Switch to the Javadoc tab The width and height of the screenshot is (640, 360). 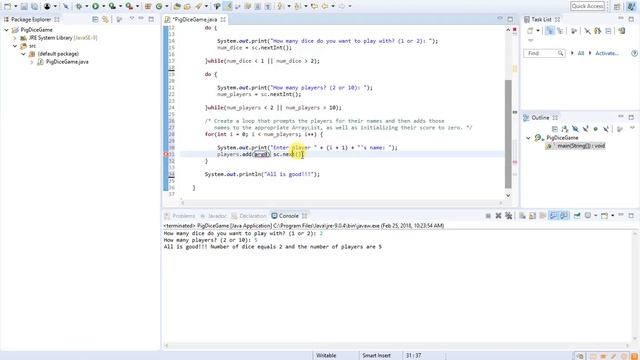coord(213,216)
